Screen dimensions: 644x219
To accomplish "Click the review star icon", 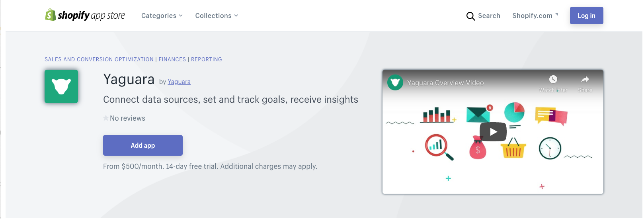I will point(106,118).
